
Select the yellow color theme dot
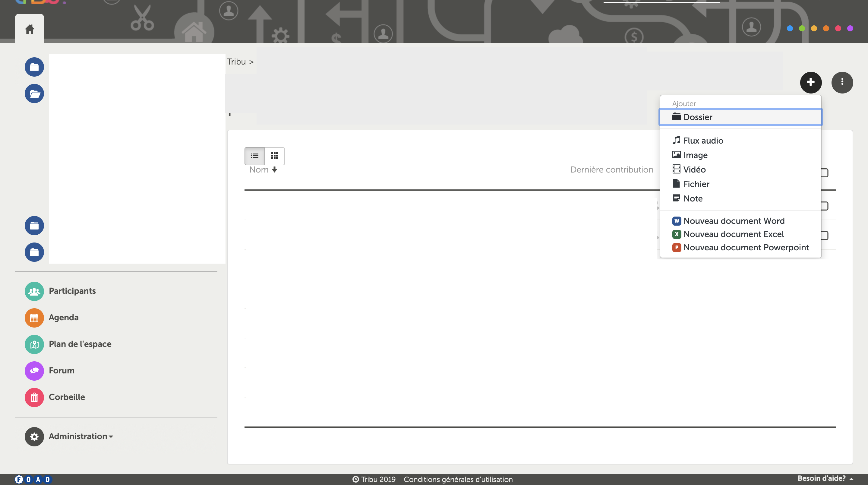click(814, 28)
